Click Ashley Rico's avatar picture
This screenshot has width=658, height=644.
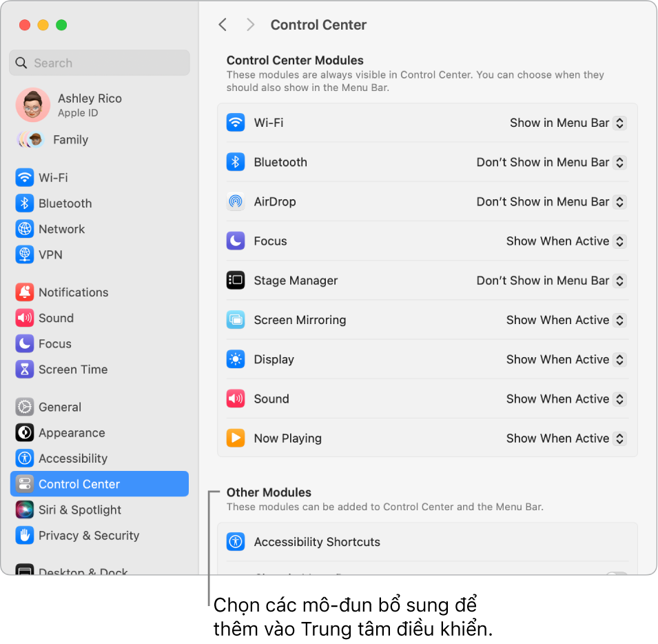(33, 105)
